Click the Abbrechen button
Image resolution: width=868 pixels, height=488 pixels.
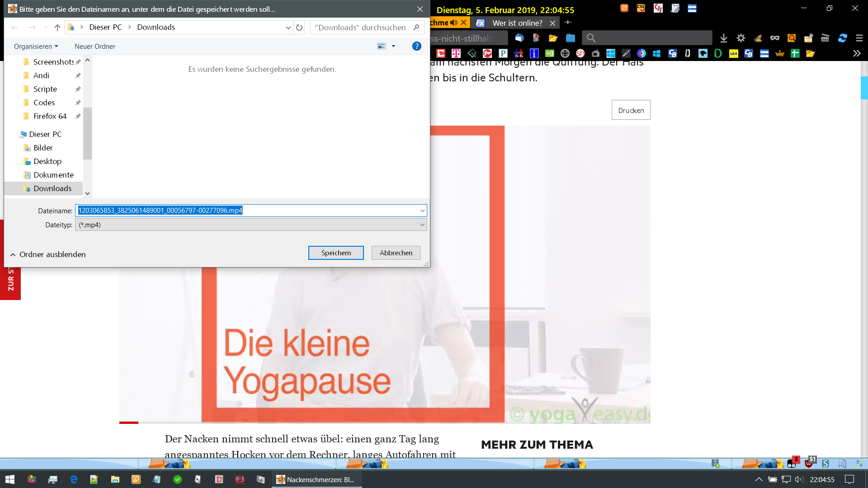click(x=396, y=253)
